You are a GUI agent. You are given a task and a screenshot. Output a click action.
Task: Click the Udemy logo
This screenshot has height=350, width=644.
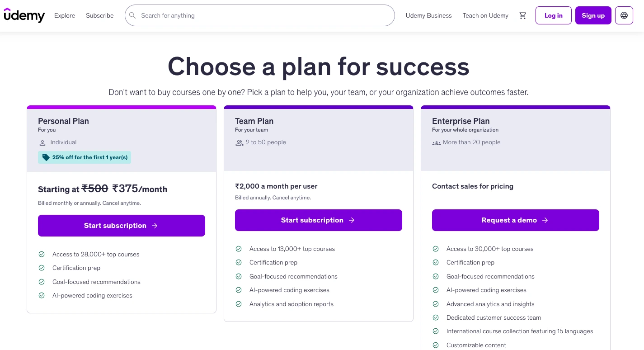coord(24,15)
